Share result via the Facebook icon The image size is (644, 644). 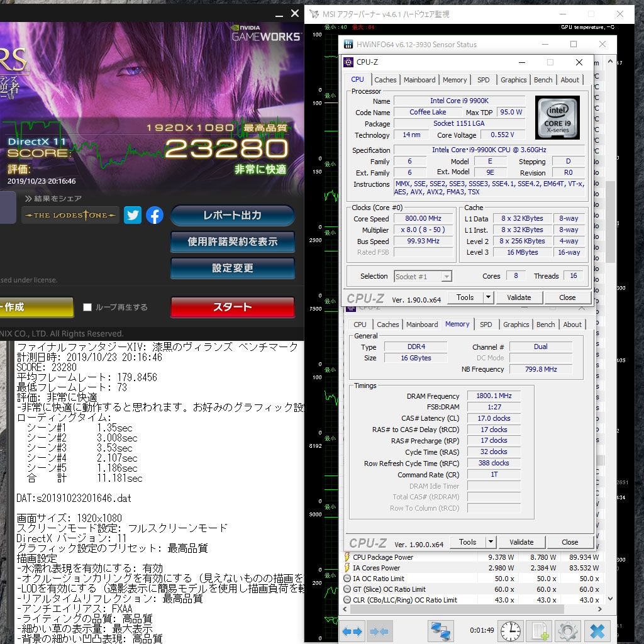point(155,215)
